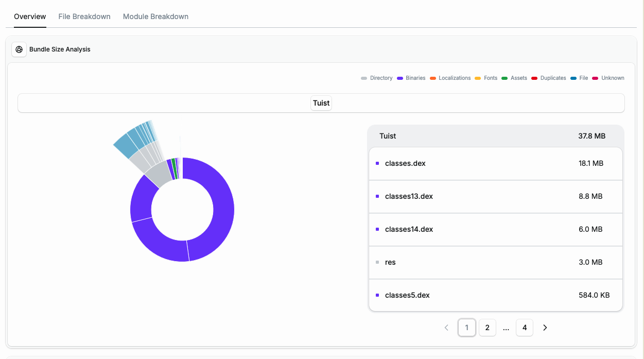
Task: Switch to the Module Breakdown tab
Action: pos(155,16)
